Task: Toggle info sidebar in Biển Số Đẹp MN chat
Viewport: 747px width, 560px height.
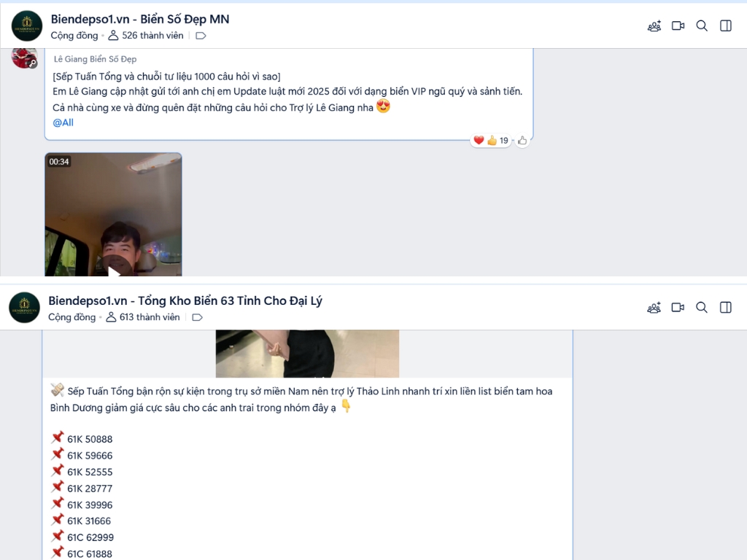Action: pos(726,26)
